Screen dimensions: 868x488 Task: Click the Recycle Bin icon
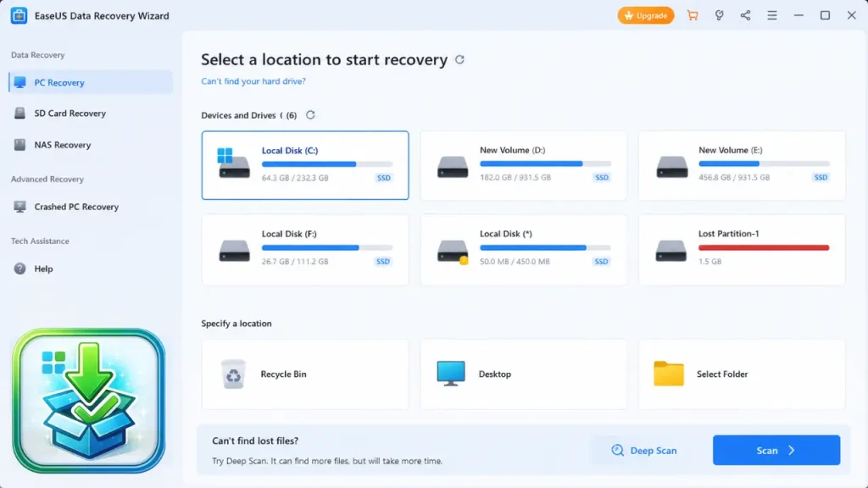click(233, 374)
